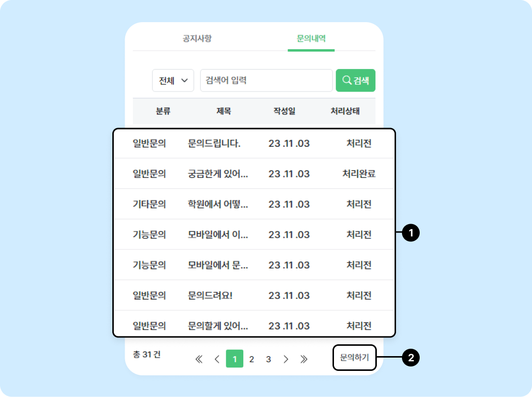532x397 pixels.
Task: Open the 모바일에서 이... inquiry row
Action: 254,234
